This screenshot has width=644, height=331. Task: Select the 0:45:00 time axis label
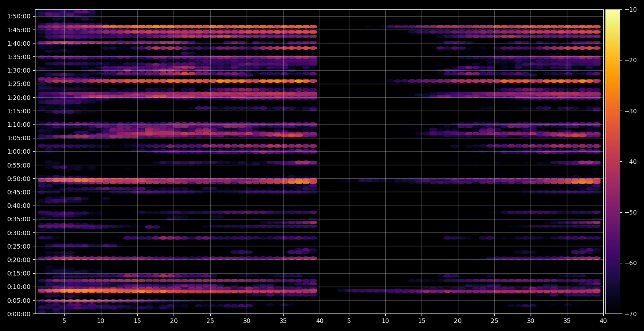pyautogui.click(x=19, y=192)
